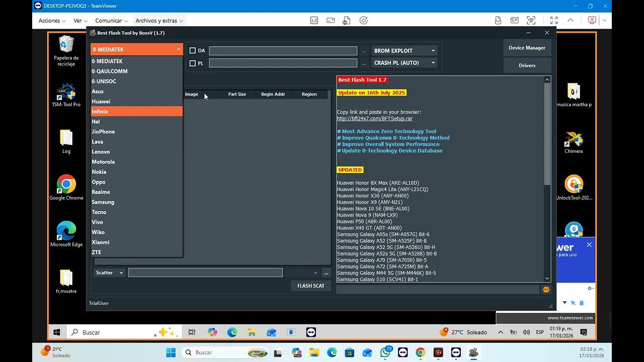Click the changelog scroll up arrow

tap(547, 79)
